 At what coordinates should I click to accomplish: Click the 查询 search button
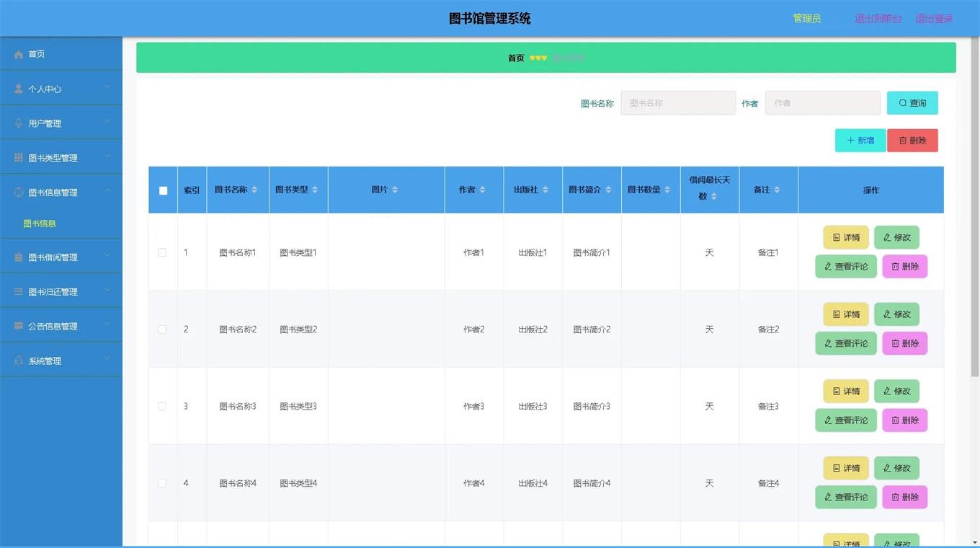coord(912,103)
